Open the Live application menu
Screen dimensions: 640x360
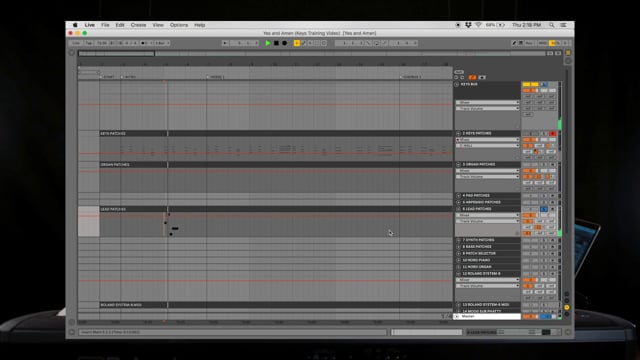pyautogui.click(x=89, y=25)
